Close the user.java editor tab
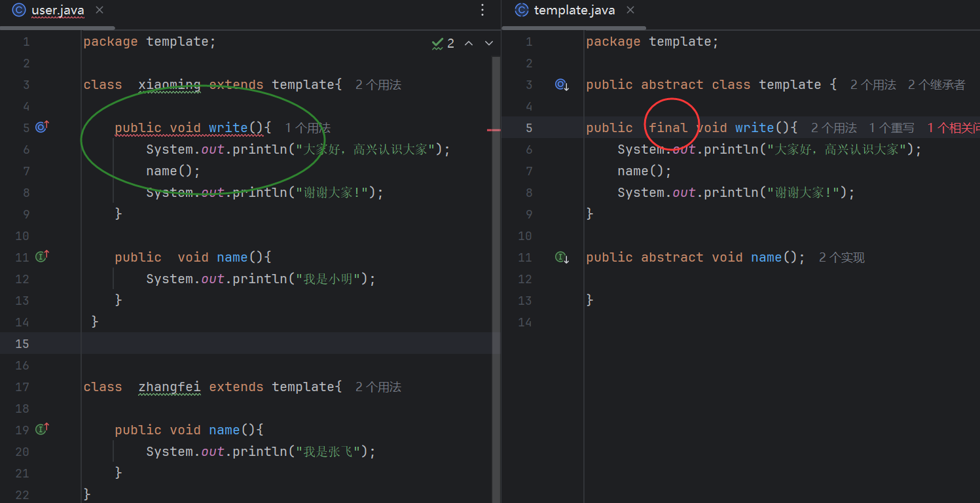This screenshot has width=980, height=503. tap(99, 10)
